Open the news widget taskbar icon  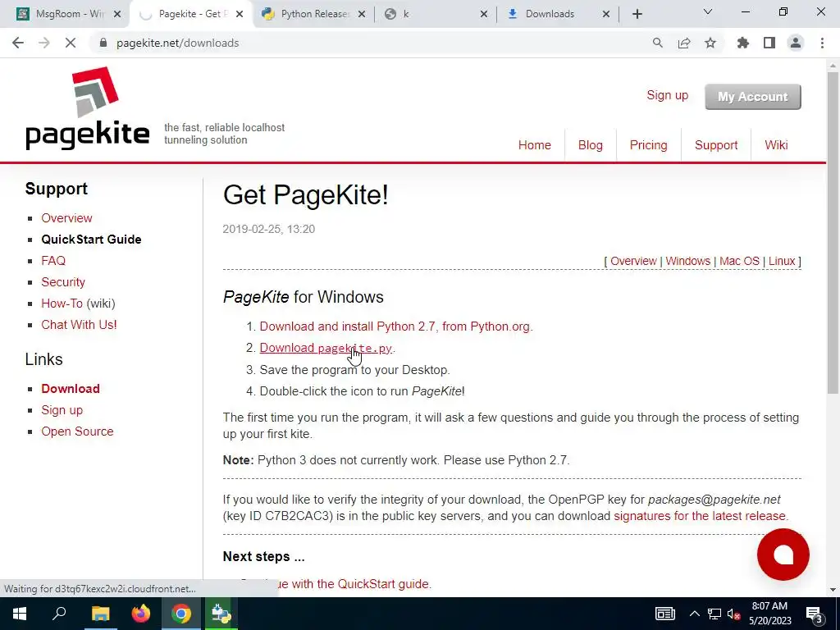tap(665, 614)
